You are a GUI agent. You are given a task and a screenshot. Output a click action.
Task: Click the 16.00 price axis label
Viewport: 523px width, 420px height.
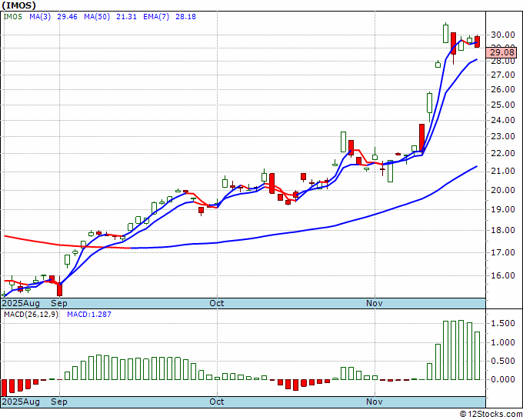[502, 275]
